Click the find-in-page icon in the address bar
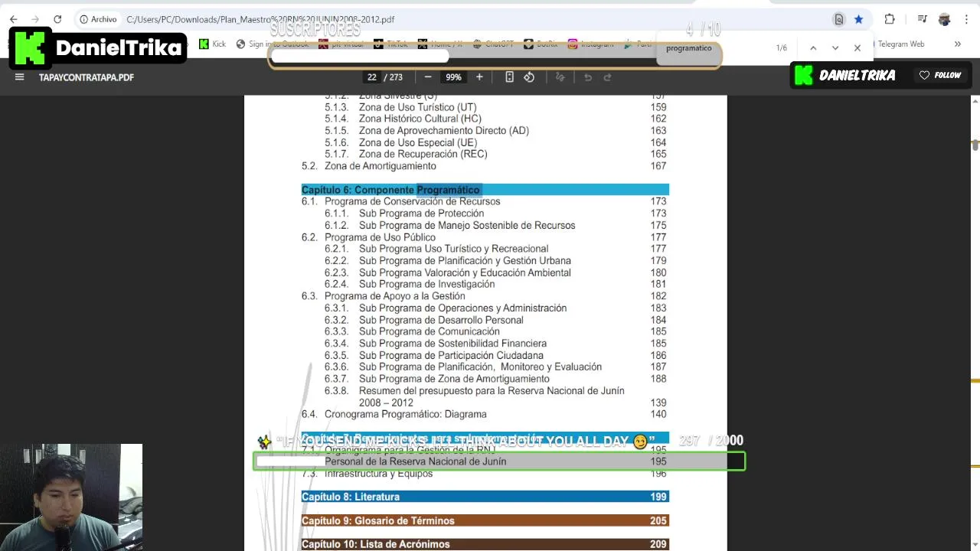 coord(839,19)
